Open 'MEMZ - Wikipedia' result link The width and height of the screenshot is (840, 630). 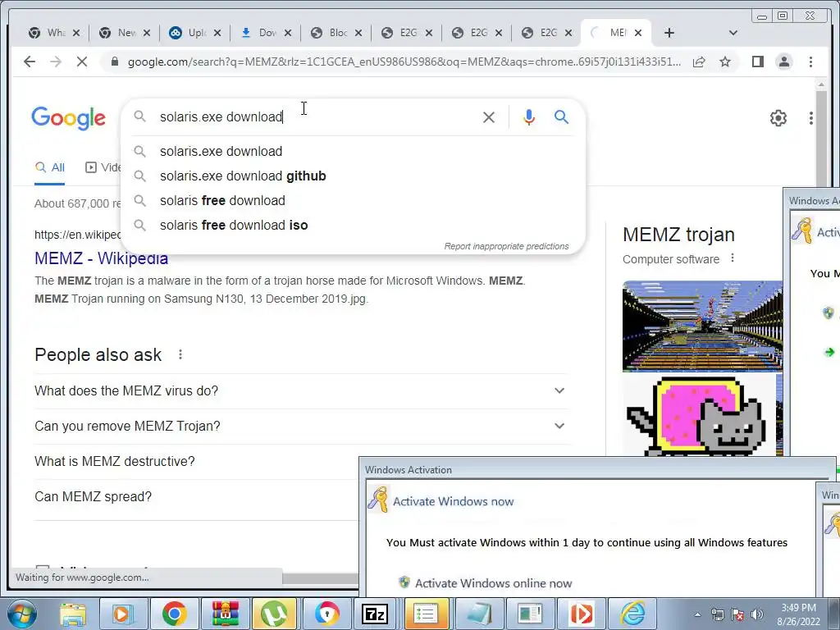(101, 258)
